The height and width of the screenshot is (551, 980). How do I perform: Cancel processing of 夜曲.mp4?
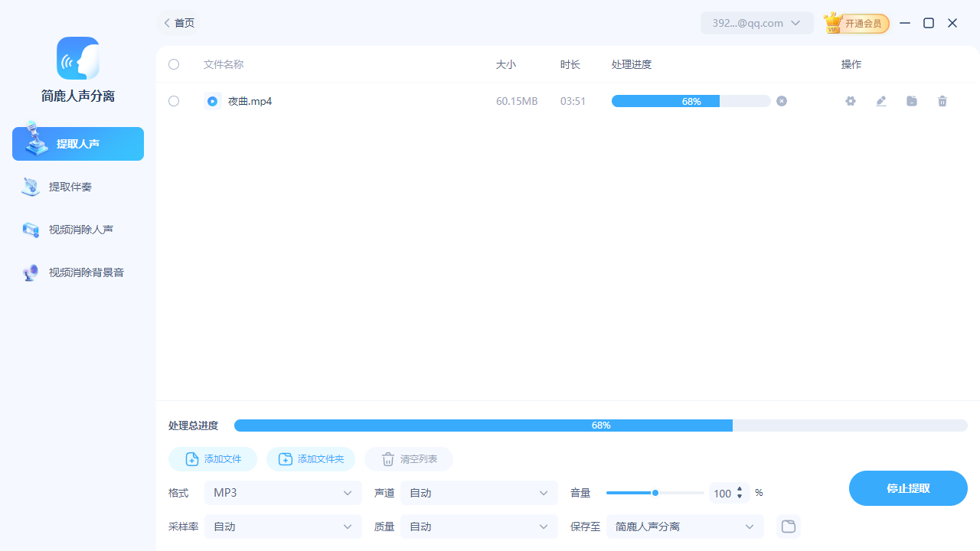point(781,101)
